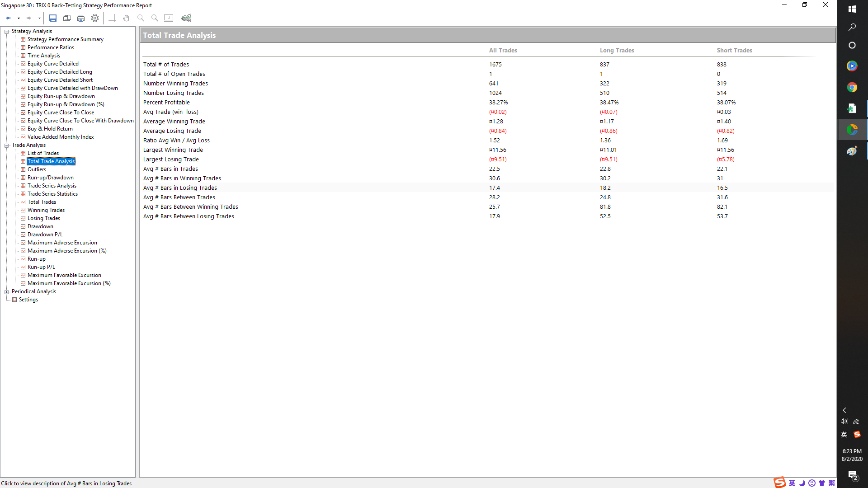Select the save file icon
This screenshot has height=488, width=868.
coord(53,18)
